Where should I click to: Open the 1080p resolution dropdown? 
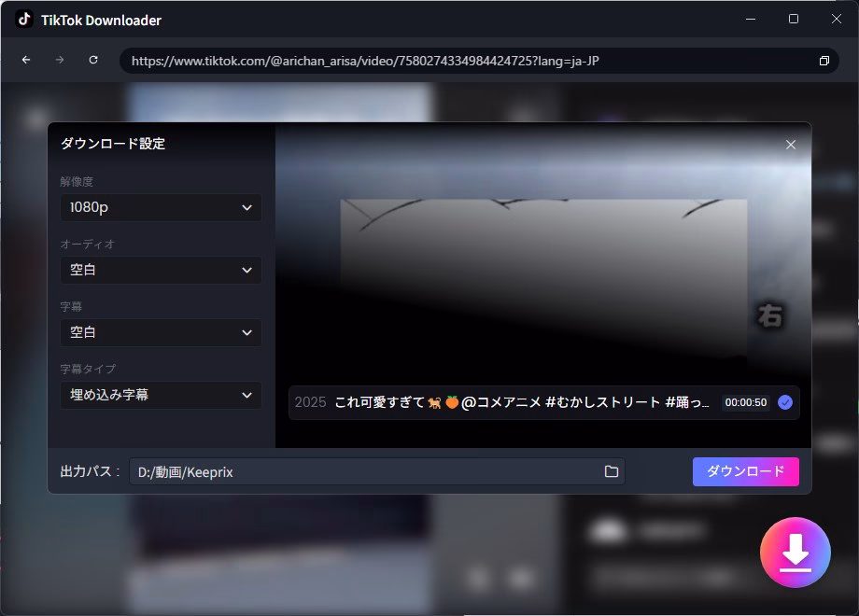click(161, 207)
